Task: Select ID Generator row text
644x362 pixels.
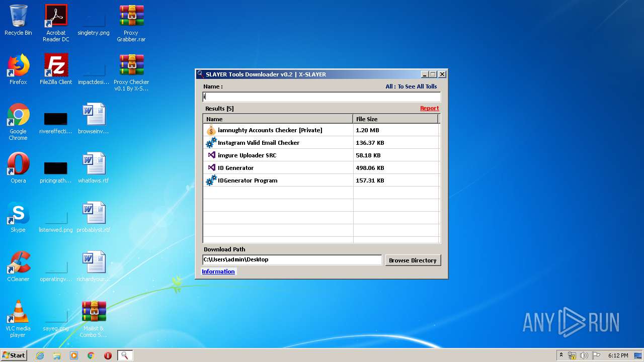Action: point(235,168)
